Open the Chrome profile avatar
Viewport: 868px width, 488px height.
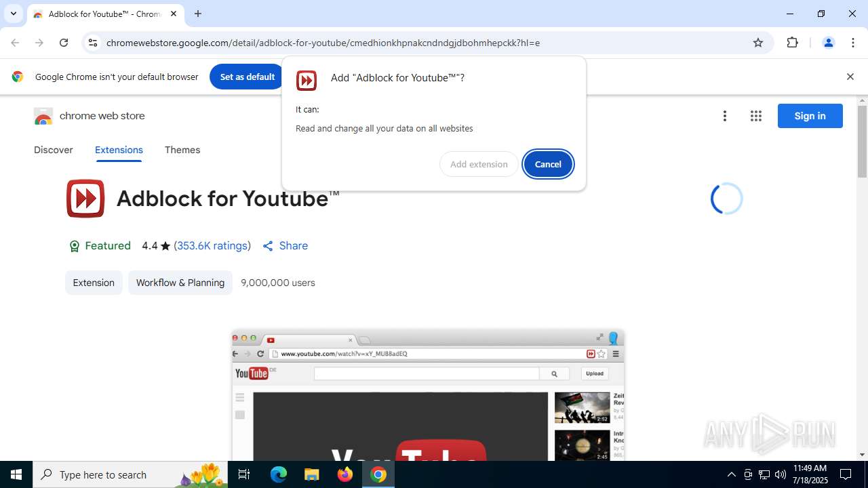point(828,43)
